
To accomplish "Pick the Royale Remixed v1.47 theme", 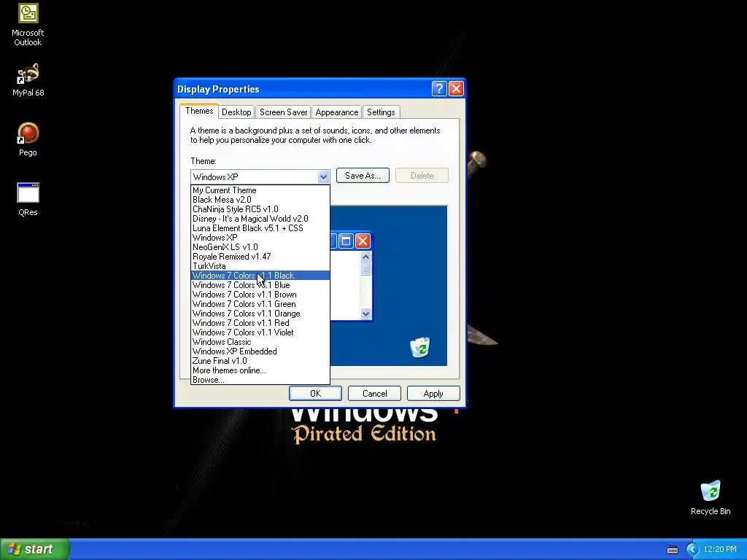I will (x=260, y=257).
